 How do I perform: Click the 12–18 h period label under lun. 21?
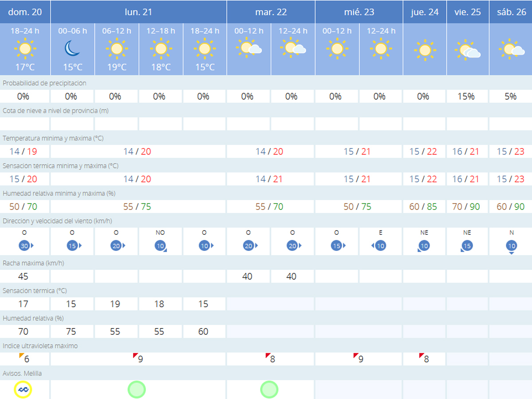point(161,31)
